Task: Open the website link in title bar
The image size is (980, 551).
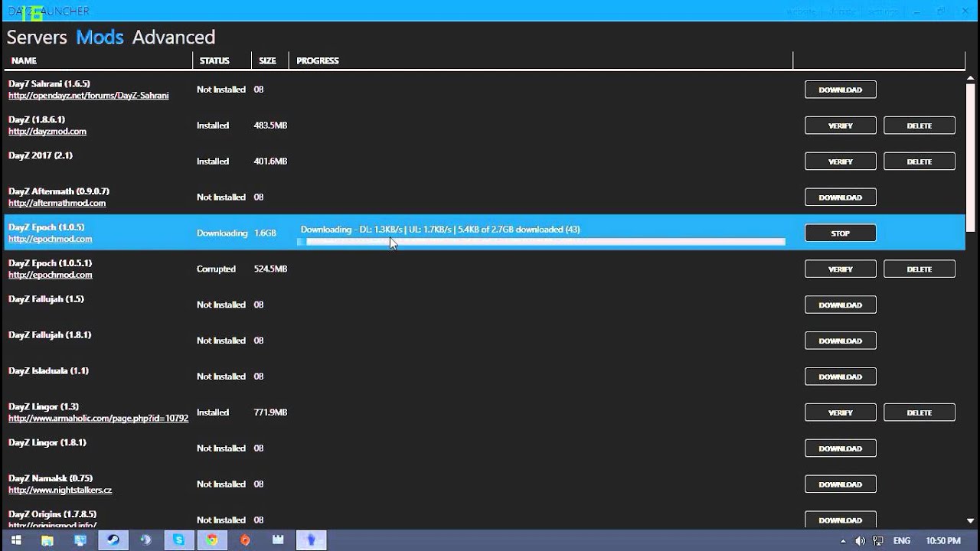Action: click(802, 11)
